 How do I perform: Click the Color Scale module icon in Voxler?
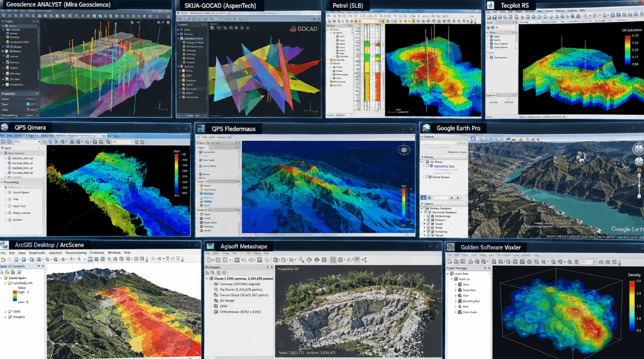(x=460, y=312)
